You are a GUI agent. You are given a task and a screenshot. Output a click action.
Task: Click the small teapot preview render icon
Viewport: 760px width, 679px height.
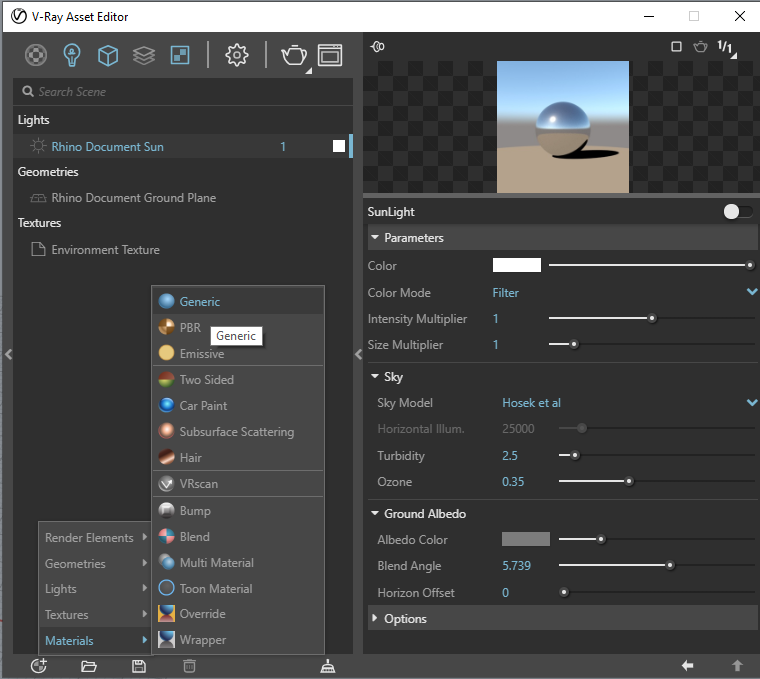coord(700,47)
